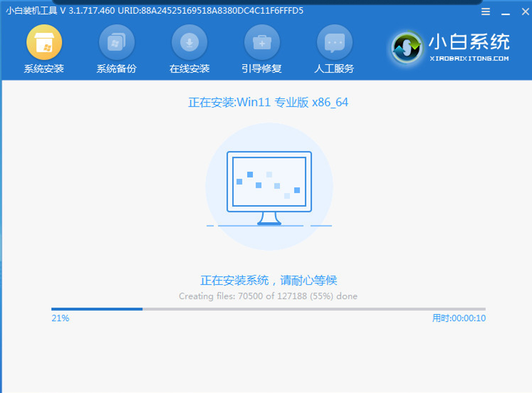Viewport: 532px width, 393px height.
Task: Click the 正在安装:Win11 专业版 heading
Action: coord(268,103)
